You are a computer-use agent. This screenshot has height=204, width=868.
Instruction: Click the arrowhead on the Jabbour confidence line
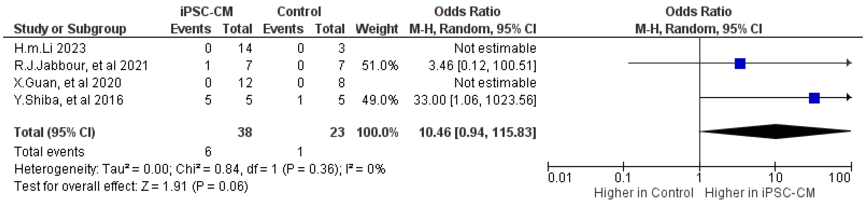coord(849,63)
